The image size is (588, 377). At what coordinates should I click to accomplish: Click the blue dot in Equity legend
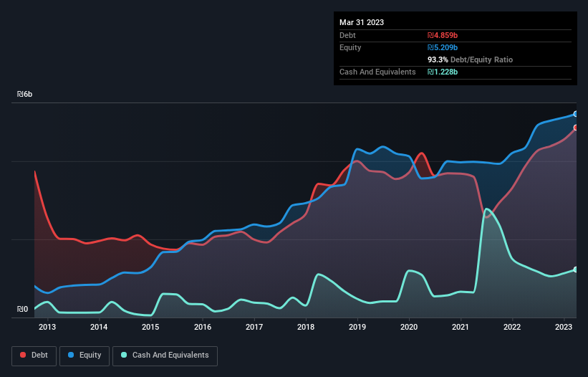[71, 355]
